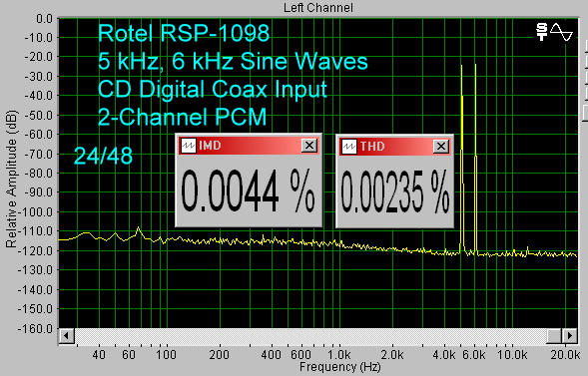The height and width of the screenshot is (376, 588).
Task: Click the Rotel RSP-1098 annotation text
Action: [184, 33]
